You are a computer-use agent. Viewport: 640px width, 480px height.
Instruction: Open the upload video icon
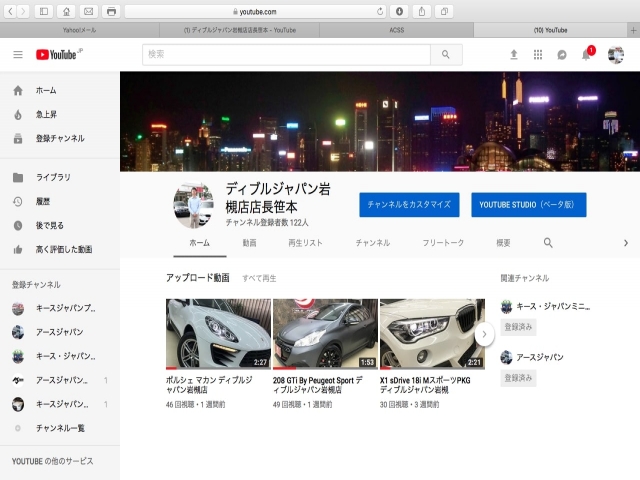514,54
